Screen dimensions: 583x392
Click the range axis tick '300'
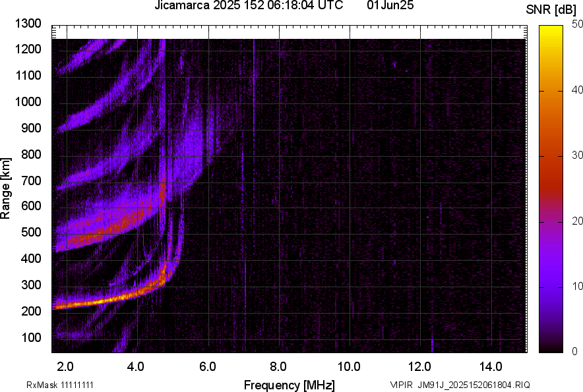(31, 285)
